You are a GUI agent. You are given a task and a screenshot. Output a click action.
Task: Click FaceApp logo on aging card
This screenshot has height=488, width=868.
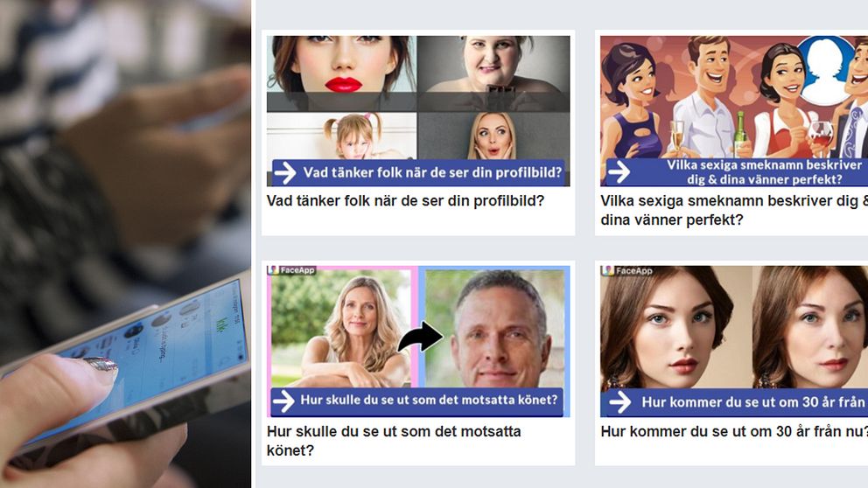[626, 270]
